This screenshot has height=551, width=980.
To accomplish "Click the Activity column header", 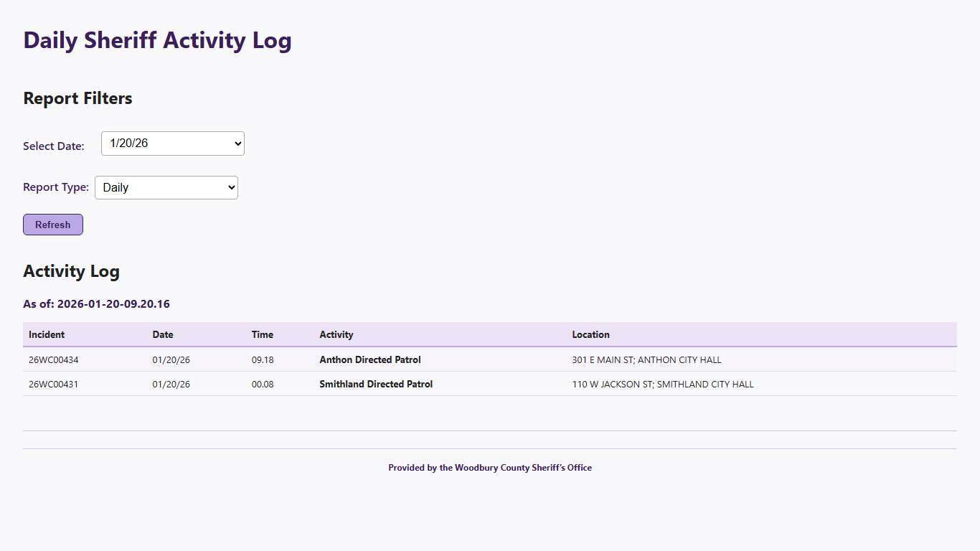I will click(x=336, y=334).
